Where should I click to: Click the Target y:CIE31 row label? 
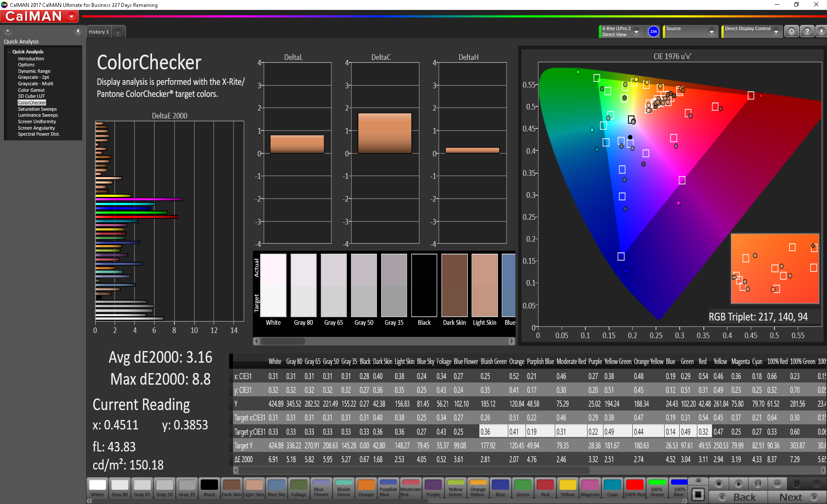250,432
